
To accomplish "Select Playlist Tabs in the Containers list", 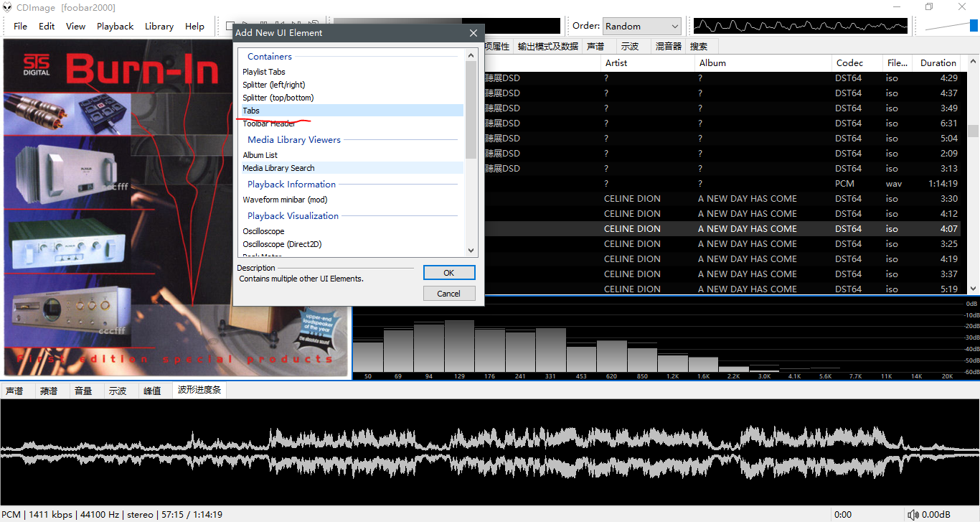I will coord(264,72).
